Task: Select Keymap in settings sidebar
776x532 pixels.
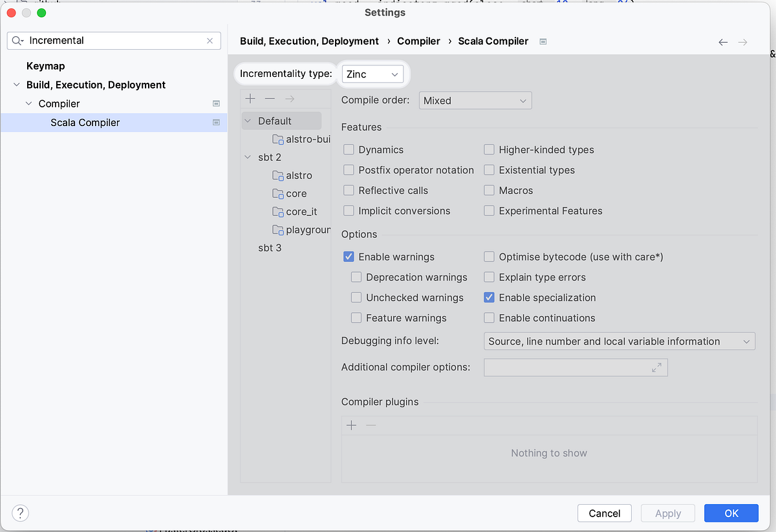Action: 45,66
